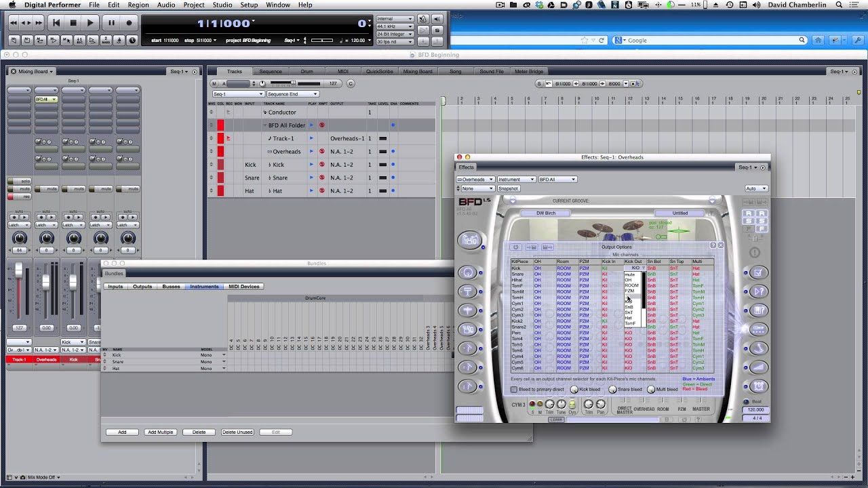Click the BFD kick drum page icon

(x=468, y=272)
